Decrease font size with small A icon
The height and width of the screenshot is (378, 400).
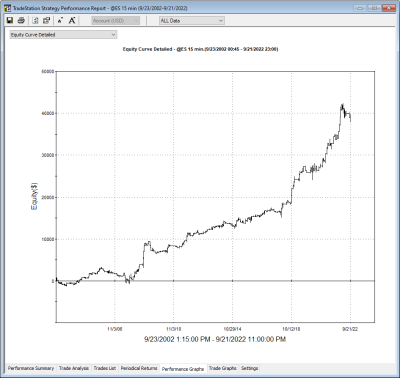tap(60, 20)
